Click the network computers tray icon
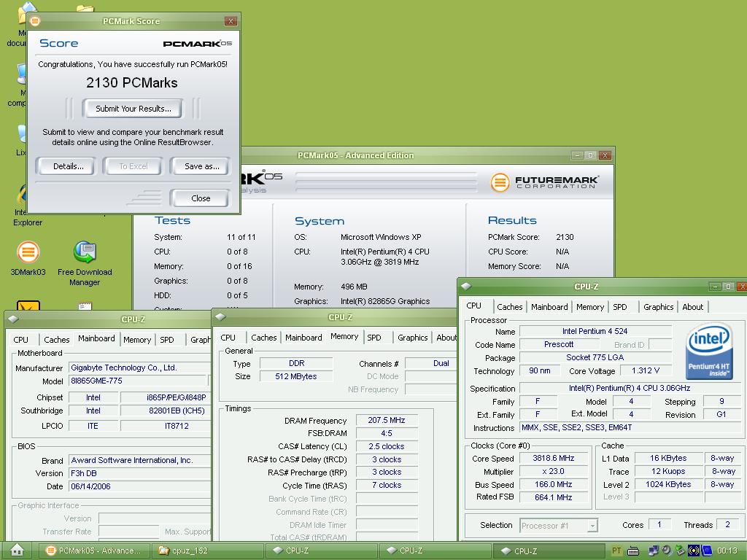The width and height of the screenshot is (747, 560). tap(654, 551)
